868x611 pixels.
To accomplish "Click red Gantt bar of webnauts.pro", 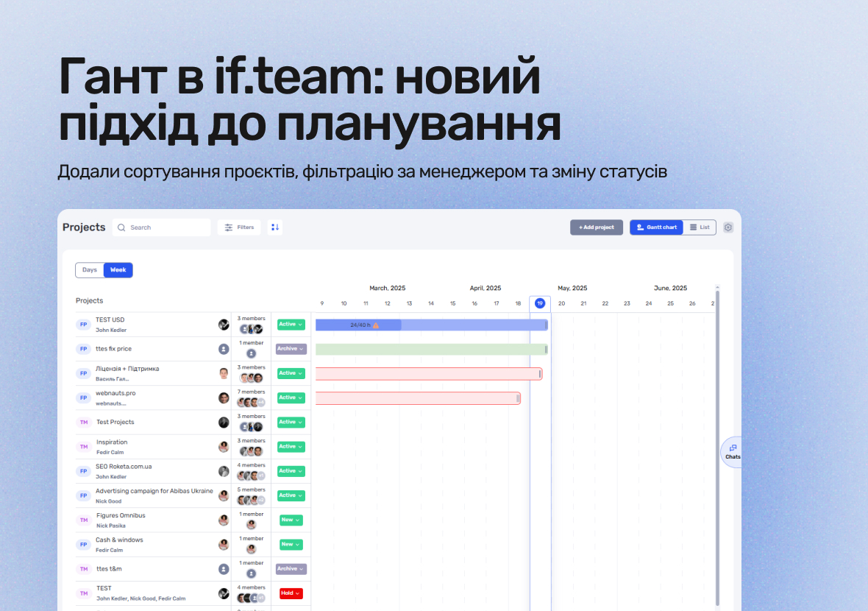I will 418,398.
